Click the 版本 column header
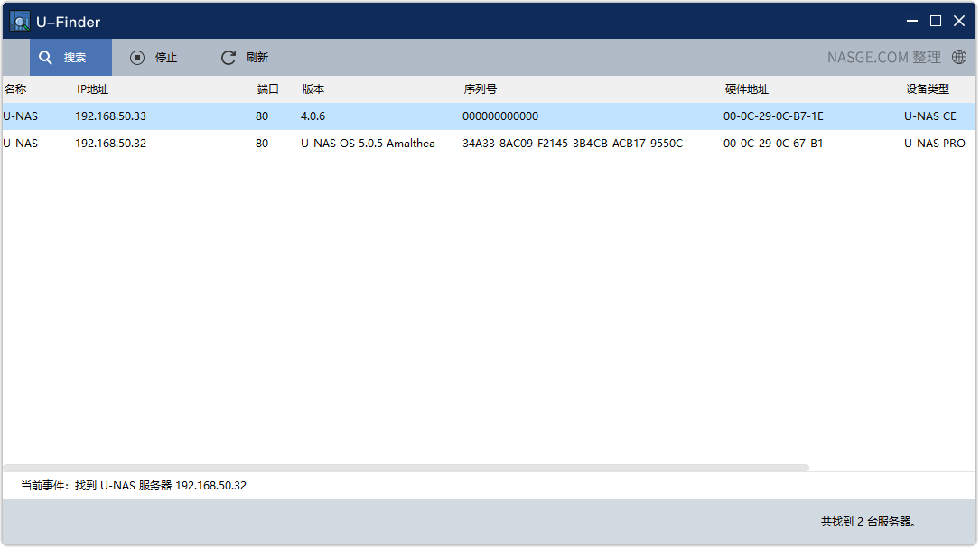 tap(313, 89)
